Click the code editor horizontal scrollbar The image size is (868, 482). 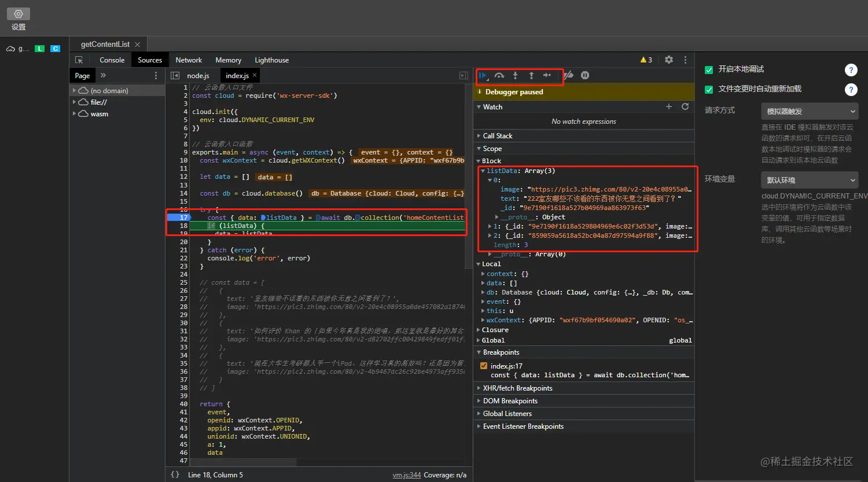244,462
